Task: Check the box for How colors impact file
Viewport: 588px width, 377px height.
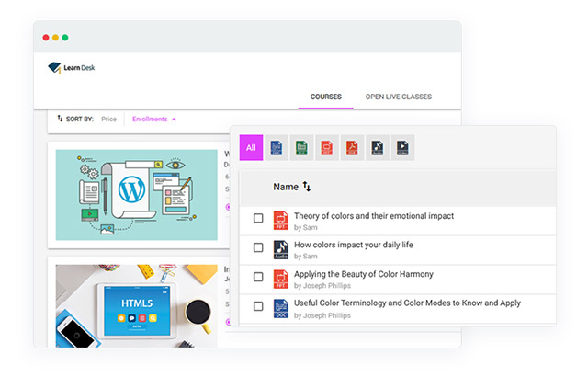Action: point(258,247)
